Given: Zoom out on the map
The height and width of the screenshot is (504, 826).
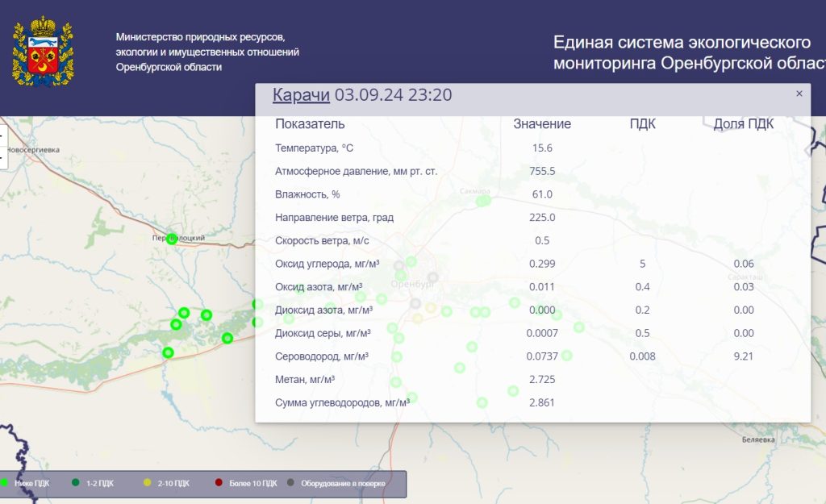Looking at the screenshot, I should point(2,156).
